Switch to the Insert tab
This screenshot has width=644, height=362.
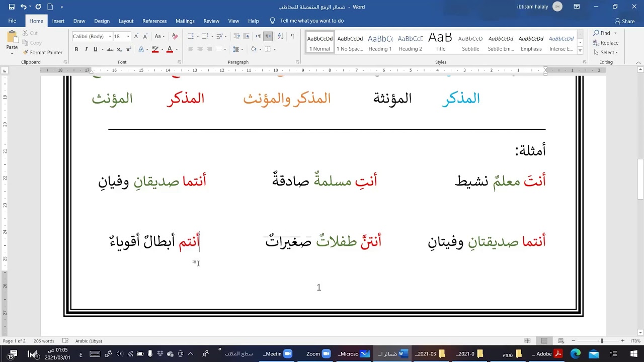point(58,21)
